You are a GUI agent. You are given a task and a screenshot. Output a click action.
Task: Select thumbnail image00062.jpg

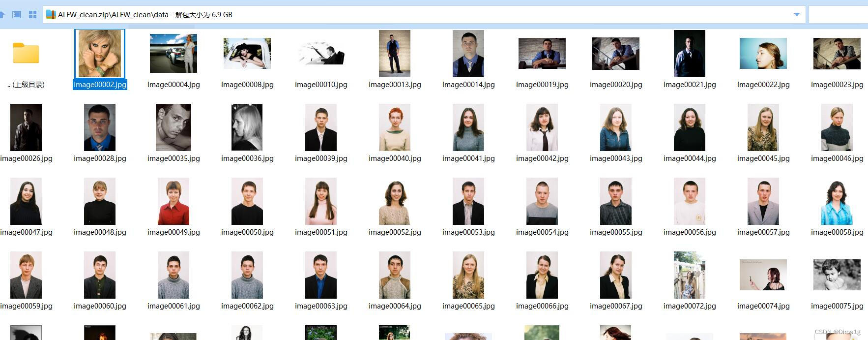247,275
